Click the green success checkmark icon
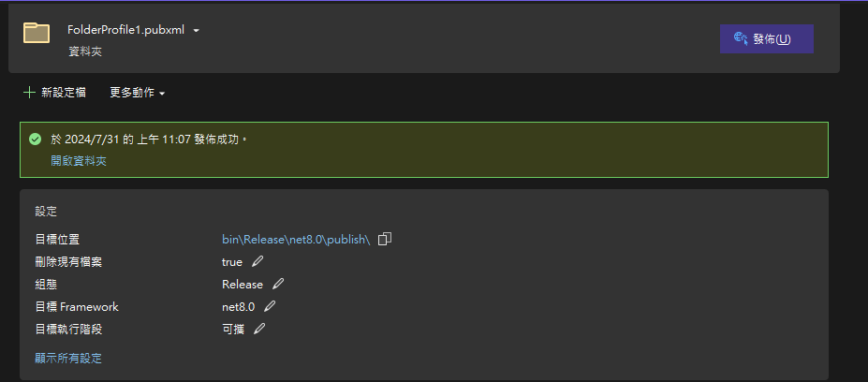This screenshot has height=382, width=868. coord(35,139)
